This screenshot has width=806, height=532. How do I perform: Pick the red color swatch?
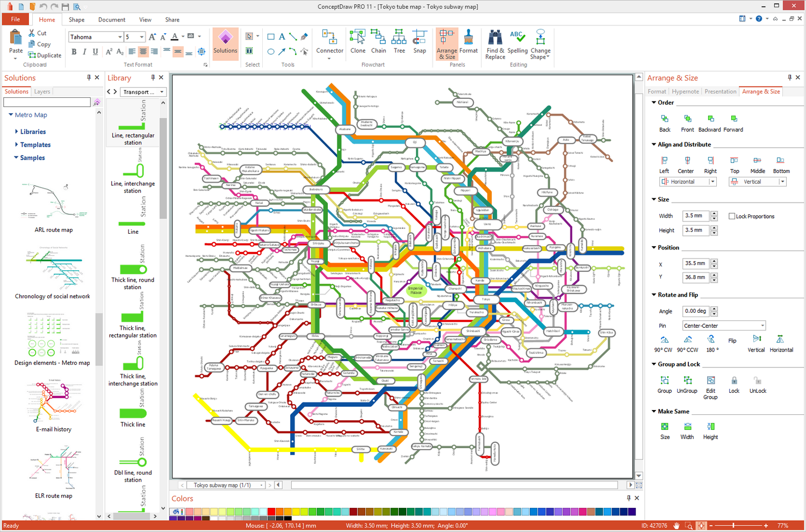click(271, 512)
